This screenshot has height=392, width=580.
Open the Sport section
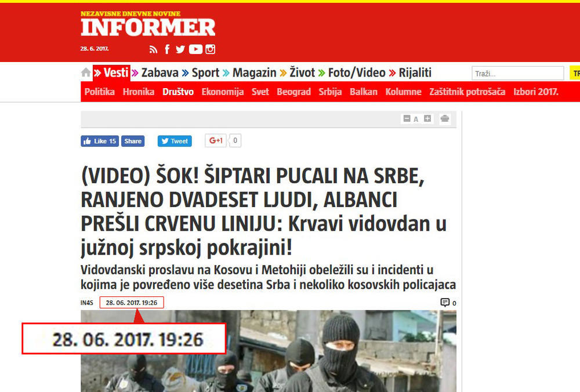click(x=205, y=73)
